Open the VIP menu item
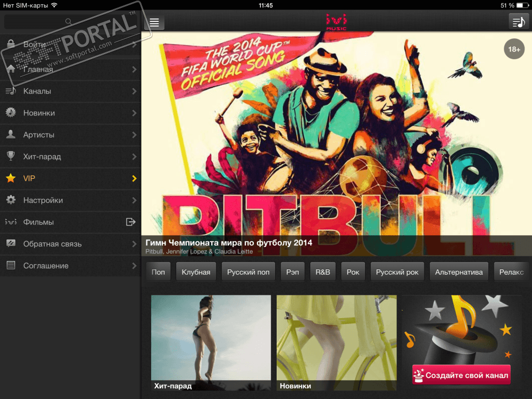The image size is (532, 399). (x=71, y=178)
